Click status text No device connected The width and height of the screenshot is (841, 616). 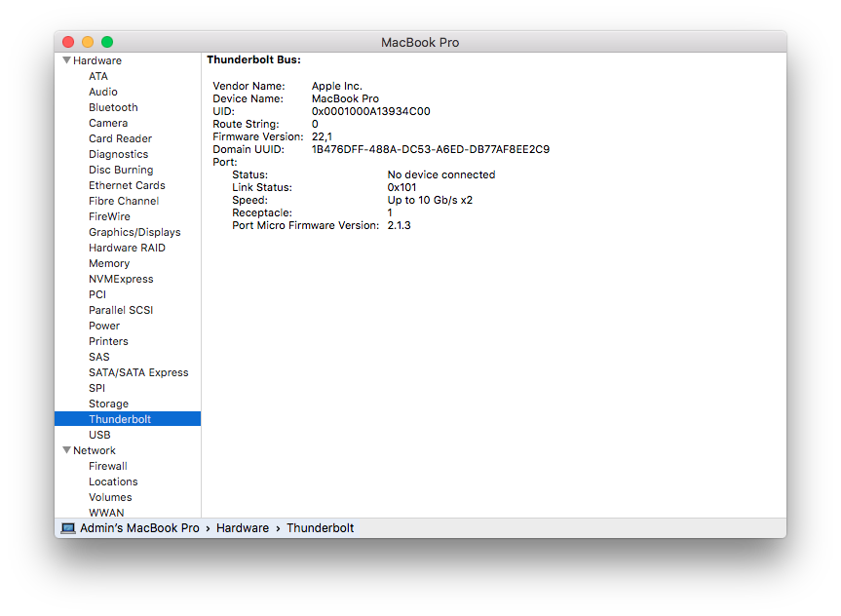[x=441, y=174]
